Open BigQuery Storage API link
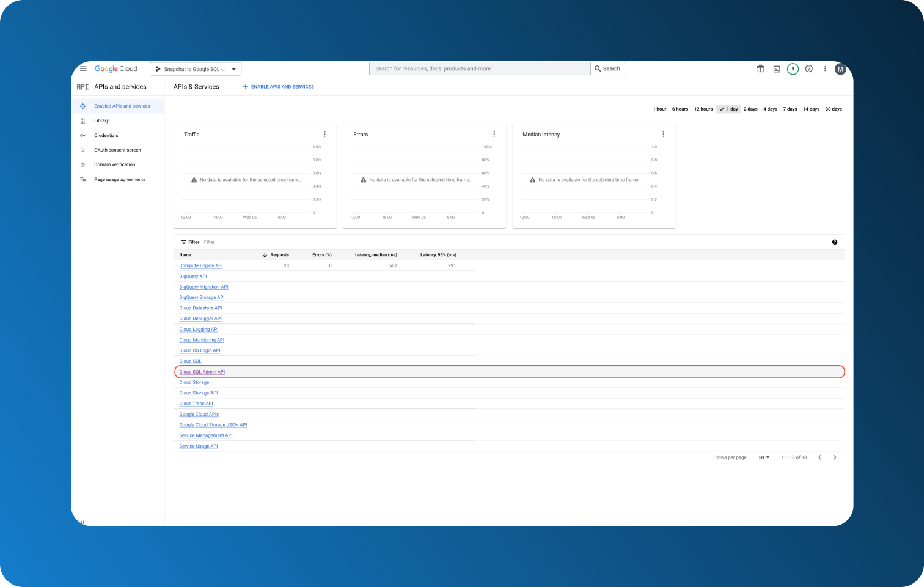This screenshot has width=924, height=587. point(202,297)
